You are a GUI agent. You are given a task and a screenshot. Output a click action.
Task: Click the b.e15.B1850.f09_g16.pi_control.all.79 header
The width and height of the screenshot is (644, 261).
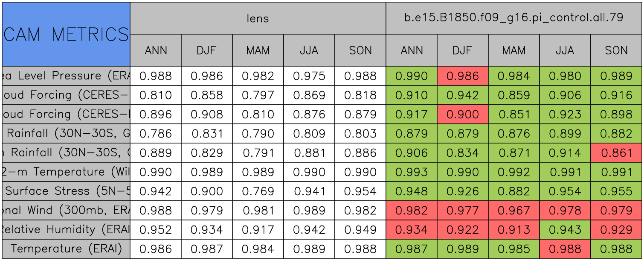pos(513,18)
